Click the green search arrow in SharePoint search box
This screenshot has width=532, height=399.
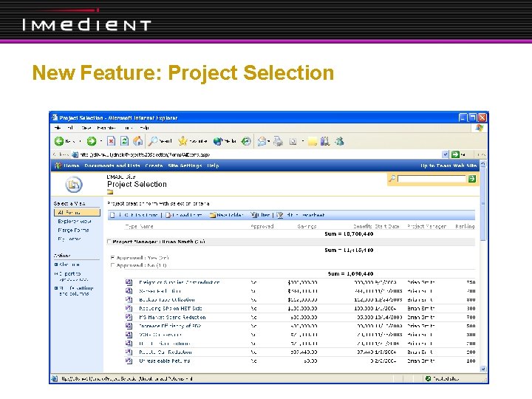coord(471,179)
